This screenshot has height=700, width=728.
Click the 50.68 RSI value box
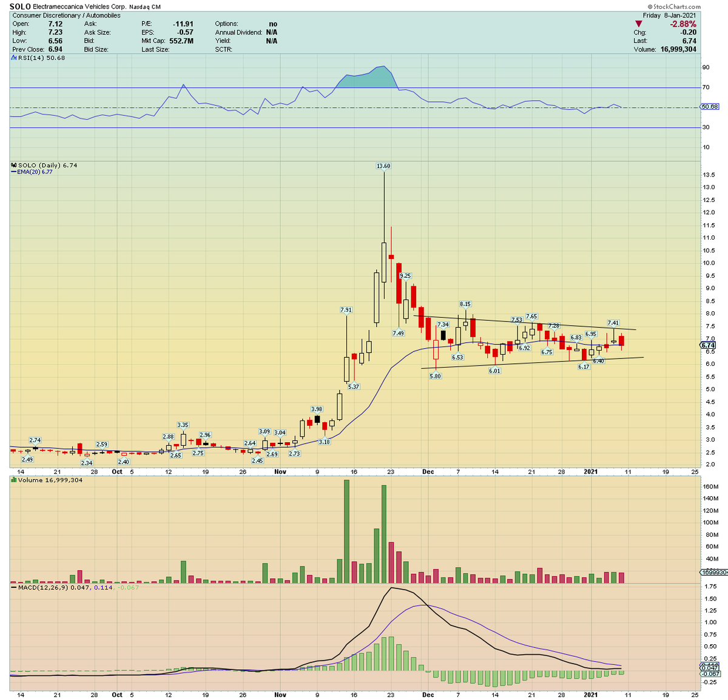pyautogui.click(x=709, y=107)
